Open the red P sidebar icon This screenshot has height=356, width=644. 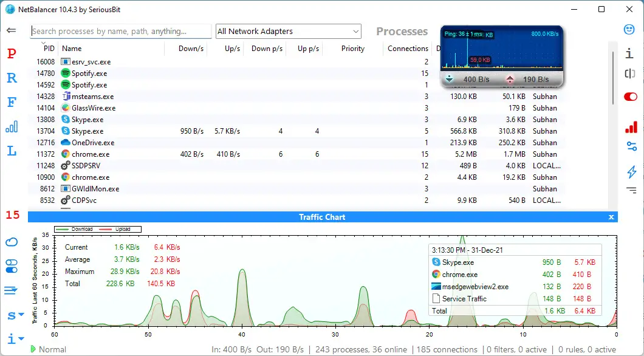[x=12, y=54]
